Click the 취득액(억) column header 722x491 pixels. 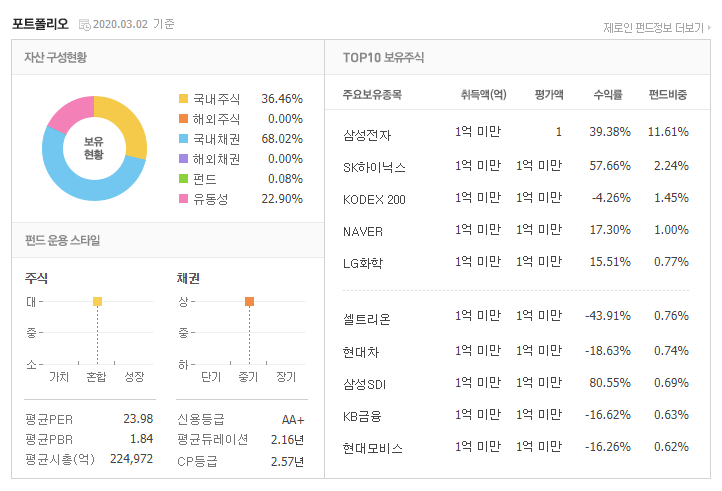pos(483,95)
